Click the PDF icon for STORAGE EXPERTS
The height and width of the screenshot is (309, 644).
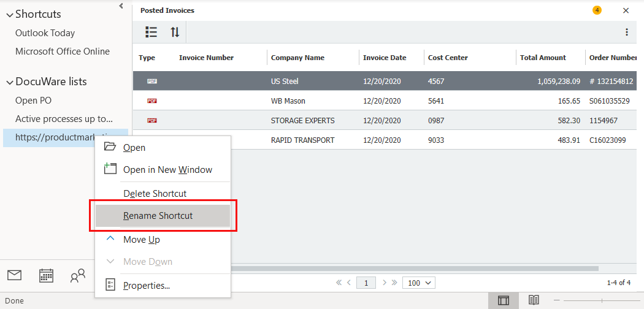pos(152,121)
